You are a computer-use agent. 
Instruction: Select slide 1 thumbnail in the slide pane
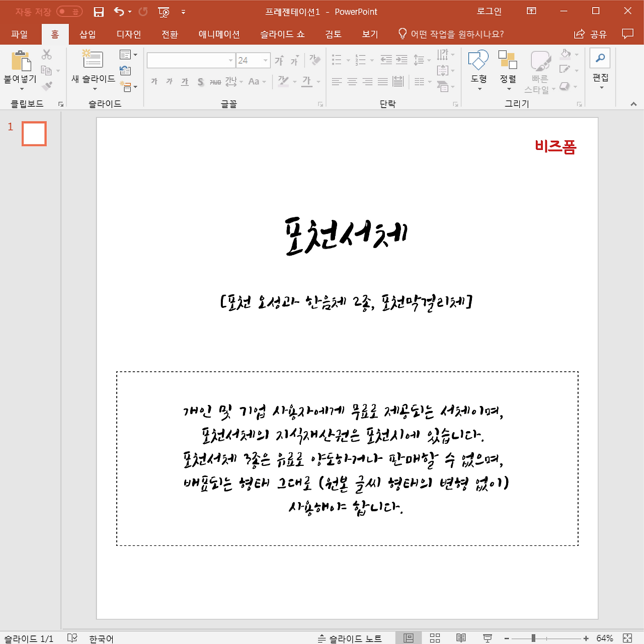(x=34, y=133)
